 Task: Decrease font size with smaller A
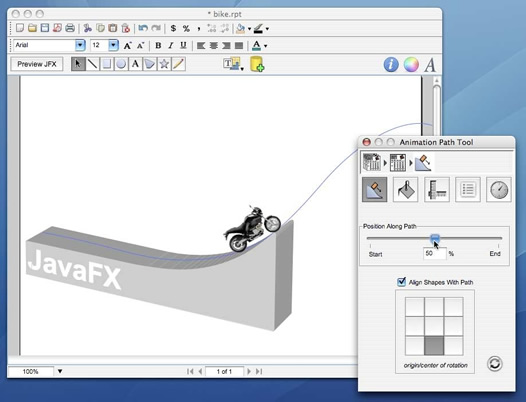140,45
